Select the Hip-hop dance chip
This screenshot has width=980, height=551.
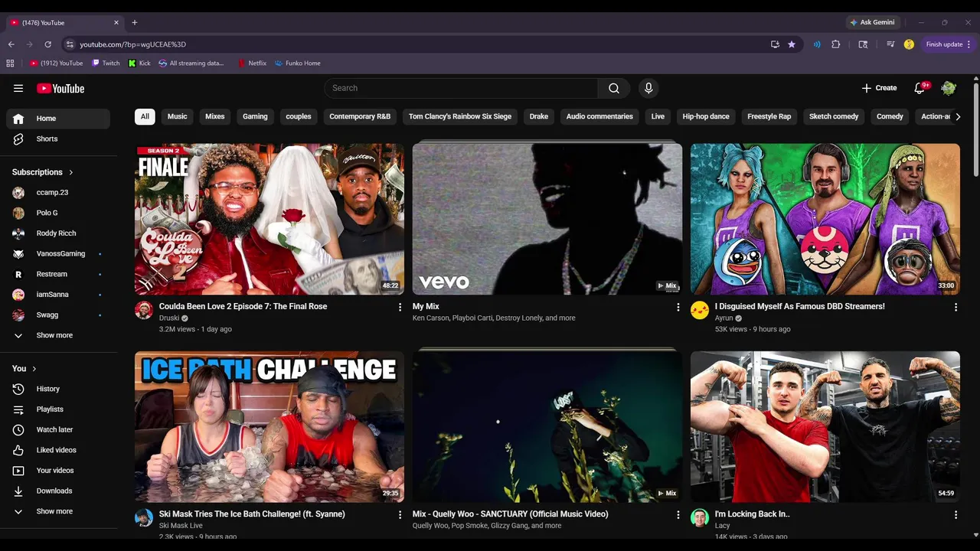(706, 116)
